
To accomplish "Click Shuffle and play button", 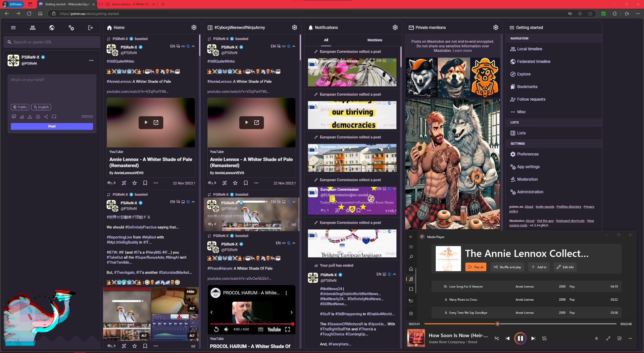I will (x=507, y=267).
